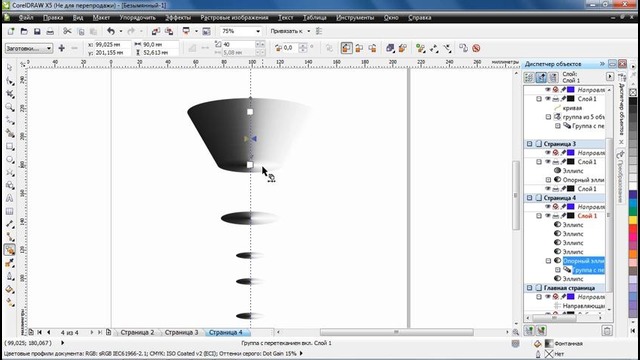Image resolution: width=640 pixels, height=360 pixels.
Task: Collapse the selected Опорный эллипс node
Action: click(x=549, y=260)
